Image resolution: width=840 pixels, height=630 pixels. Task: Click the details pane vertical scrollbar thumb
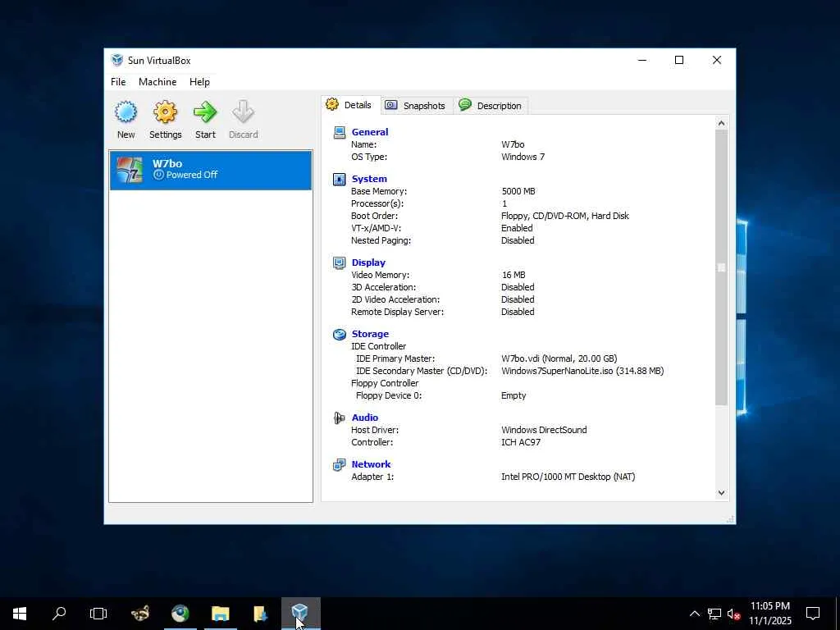point(721,267)
